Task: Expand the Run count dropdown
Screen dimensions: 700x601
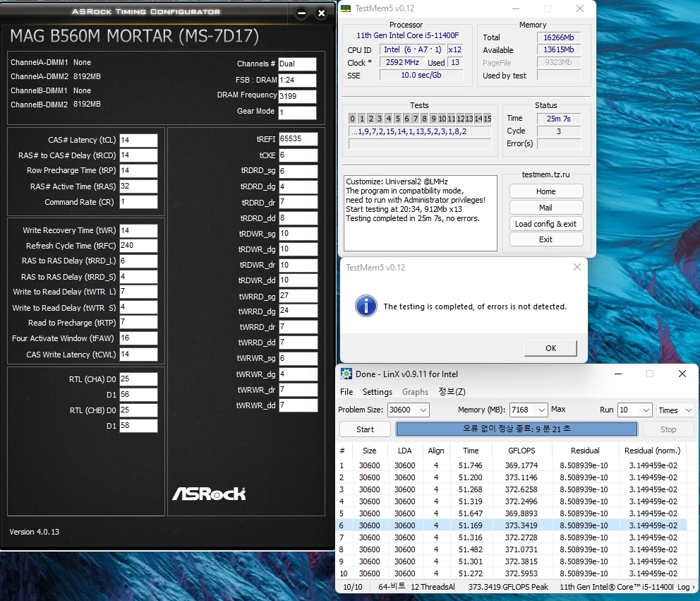Action: coord(646,410)
